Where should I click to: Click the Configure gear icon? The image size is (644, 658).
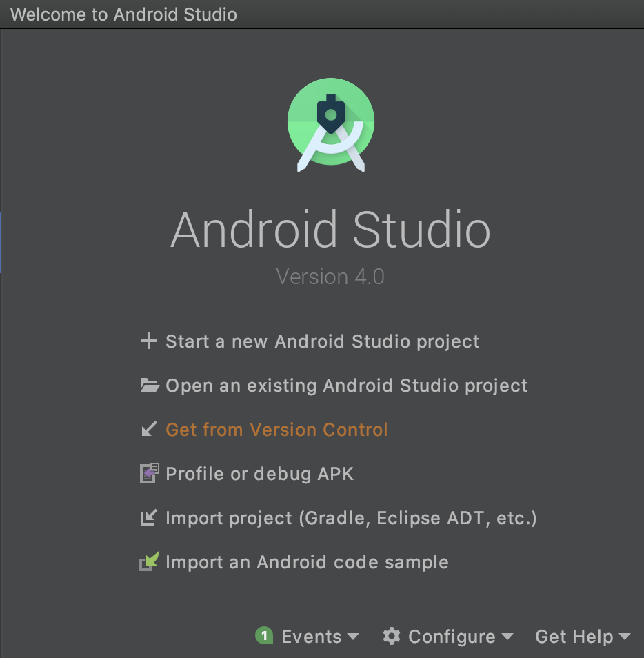point(392,636)
